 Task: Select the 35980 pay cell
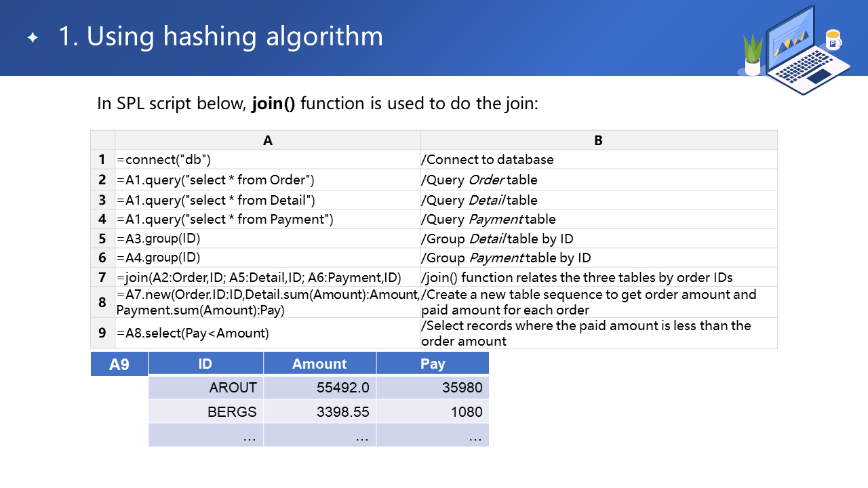click(x=433, y=388)
